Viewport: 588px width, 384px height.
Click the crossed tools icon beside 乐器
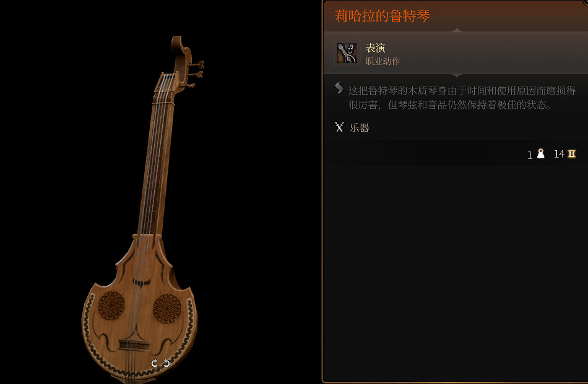339,127
